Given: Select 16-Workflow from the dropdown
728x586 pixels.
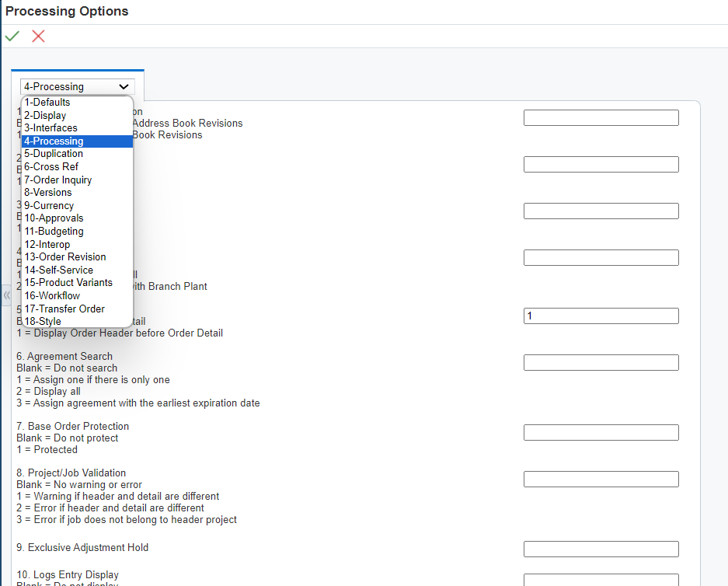Looking at the screenshot, I should [52, 295].
